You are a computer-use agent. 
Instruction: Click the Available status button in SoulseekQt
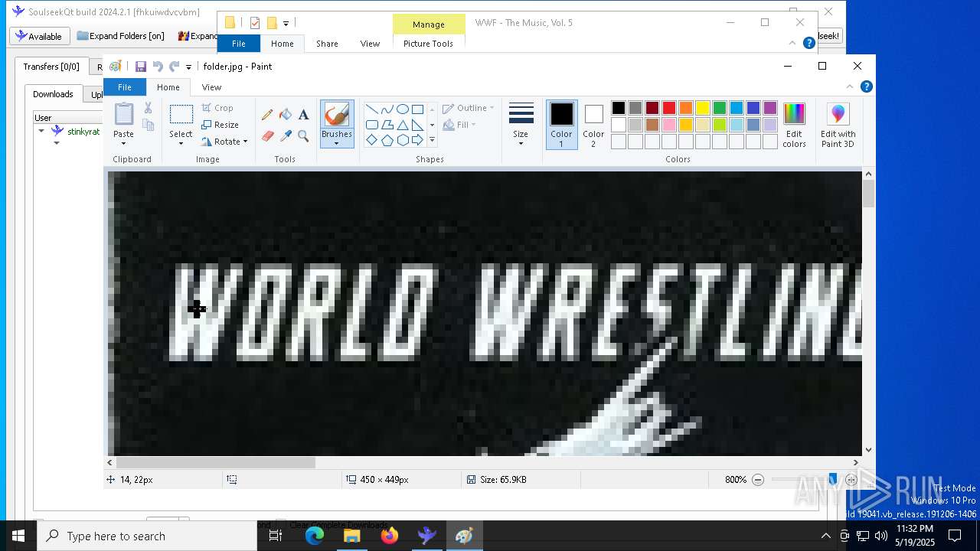click(39, 36)
